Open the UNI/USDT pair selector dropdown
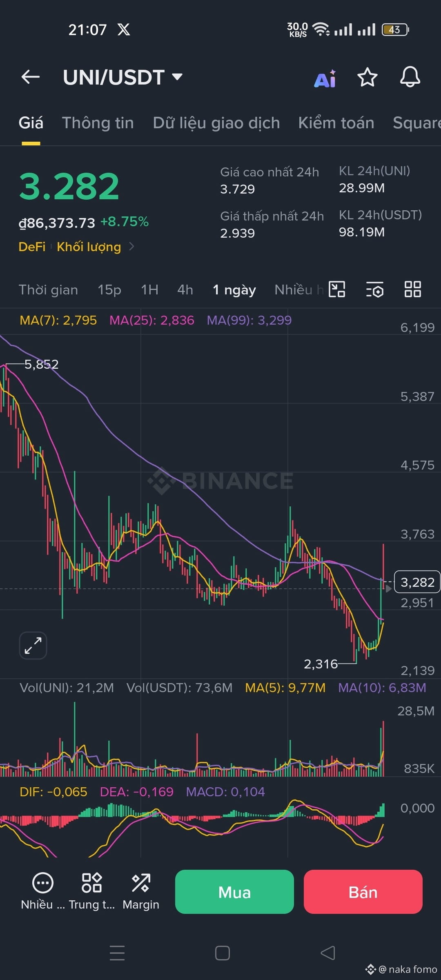The width and height of the screenshot is (441, 980). (123, 77)
